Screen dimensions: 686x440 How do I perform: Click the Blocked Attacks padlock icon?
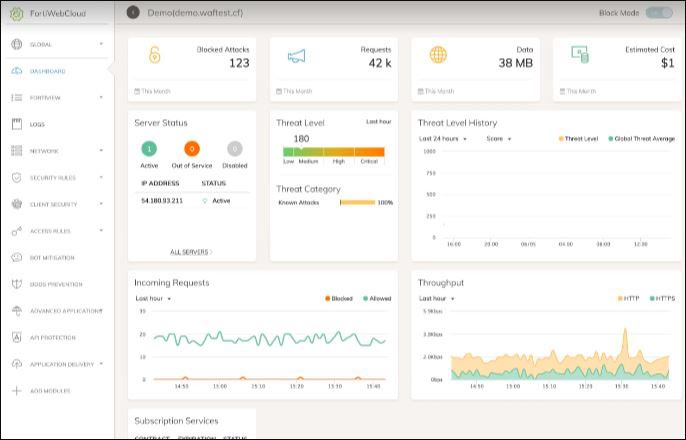(x=154, y=55)
